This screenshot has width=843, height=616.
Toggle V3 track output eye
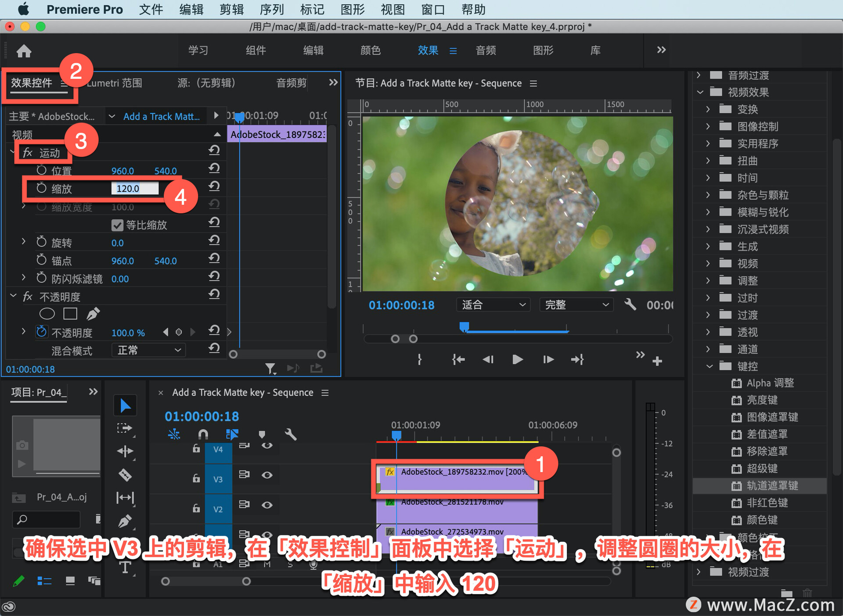(267, 475)
